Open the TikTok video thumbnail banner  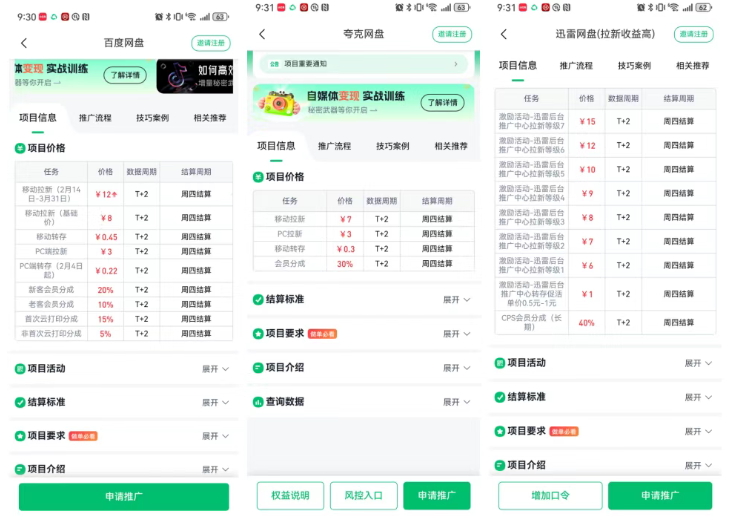(x=195, y=76)
